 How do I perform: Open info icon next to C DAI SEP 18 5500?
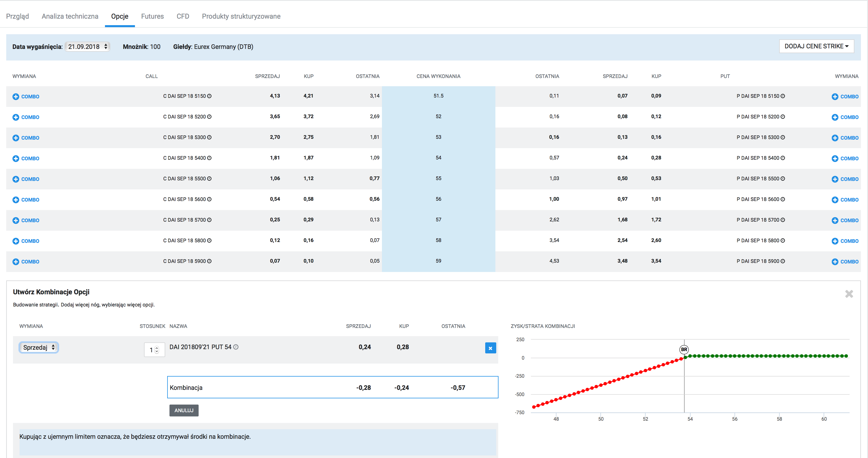[x=209, y=178]
